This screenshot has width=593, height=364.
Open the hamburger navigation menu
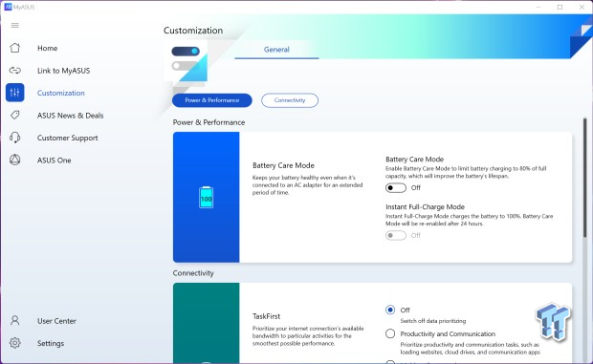(x=15, y=25)
